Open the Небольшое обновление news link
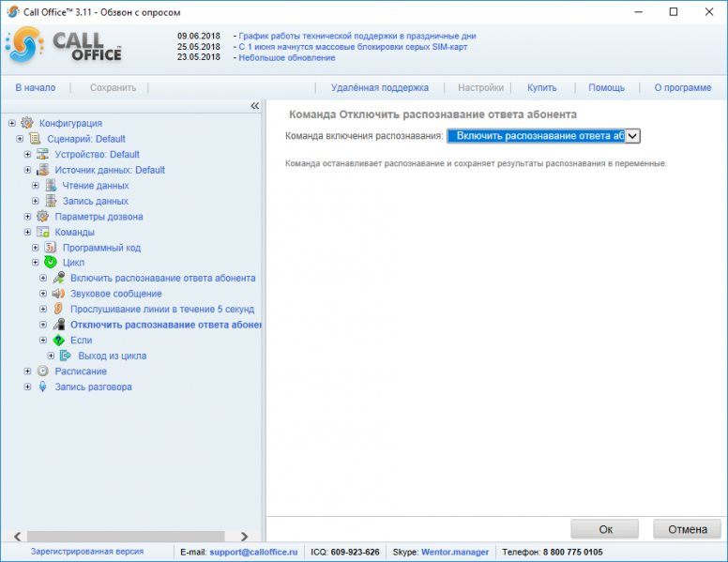The image size is (728, 562). [287, 57]
